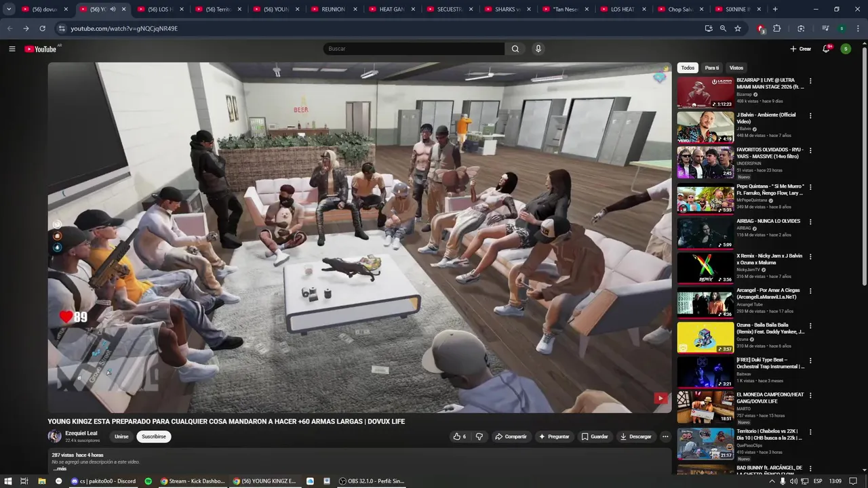Switch to Stream - Kick Dashboard taskbar window
Screen dimensions: 868x488
click(x=193, y=481)
